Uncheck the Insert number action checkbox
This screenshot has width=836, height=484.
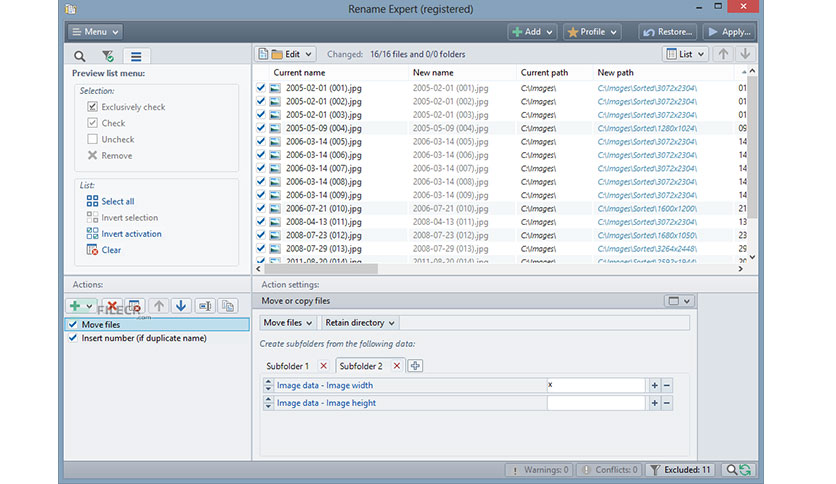pos(73,338)
